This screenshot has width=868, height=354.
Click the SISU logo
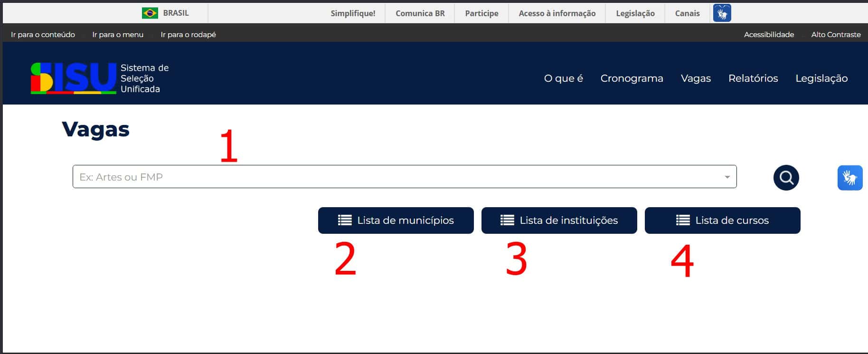74,78
